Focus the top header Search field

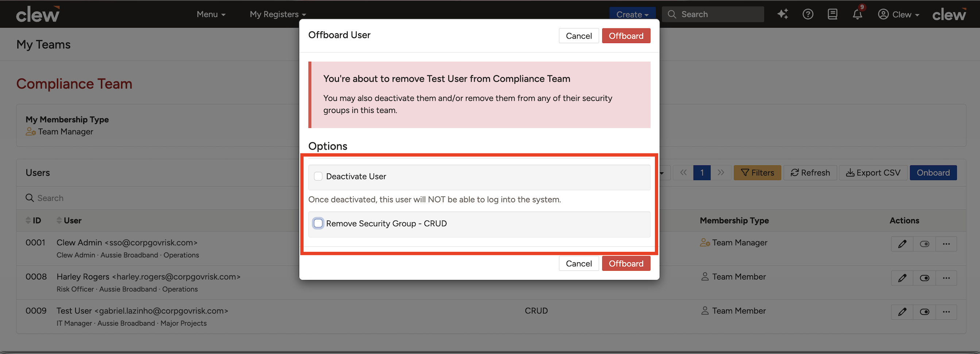click(x=713, y=14)
